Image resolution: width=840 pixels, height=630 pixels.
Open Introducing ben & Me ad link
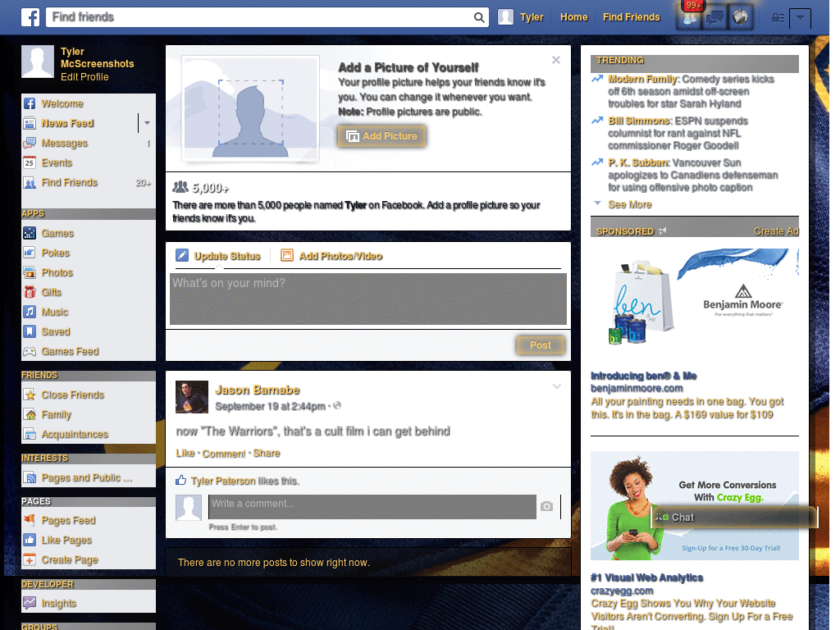[643, 376]
